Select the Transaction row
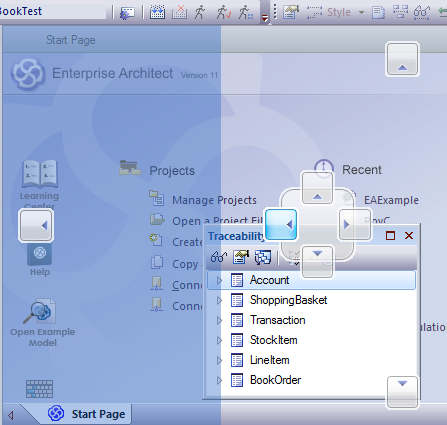Screen dimensions: 447x425 click(311, 320)
